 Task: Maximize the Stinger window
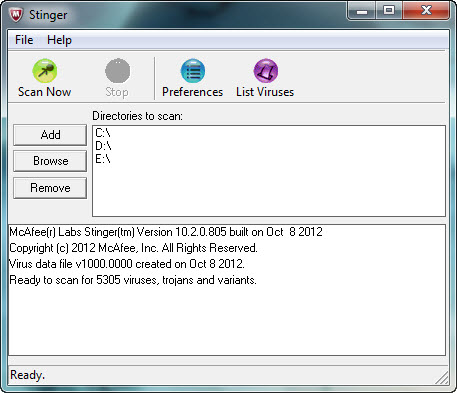(x=389, y=11)
